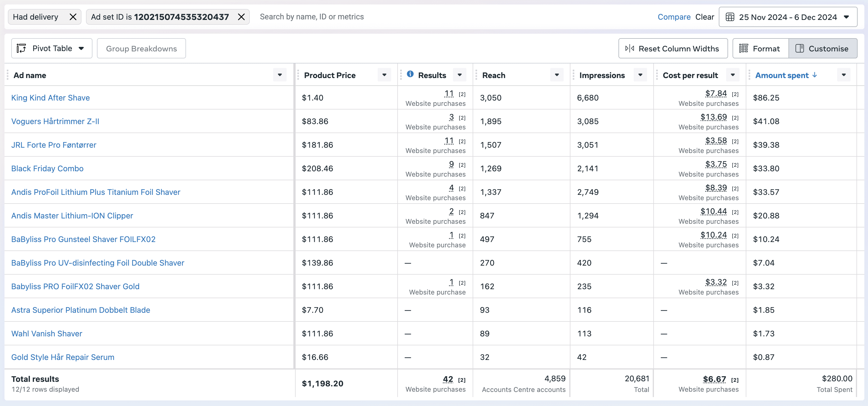Remove the Ad set ID filter

[241, 17]
